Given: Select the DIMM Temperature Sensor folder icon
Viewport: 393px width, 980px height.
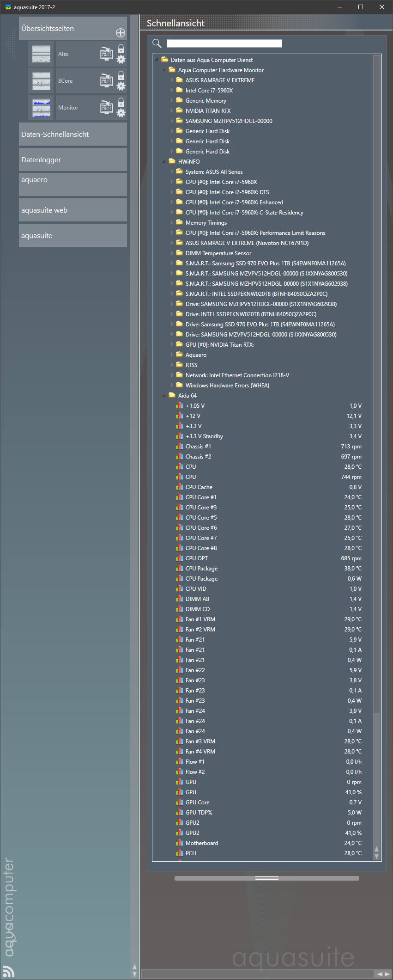Looking at the screenshot, I should 180,253.
